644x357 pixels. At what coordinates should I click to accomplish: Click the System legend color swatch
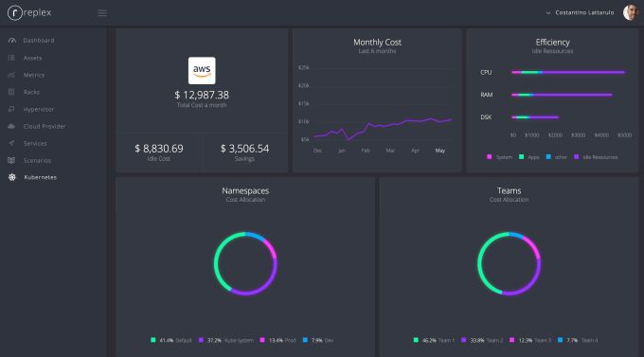pos(490,157)
